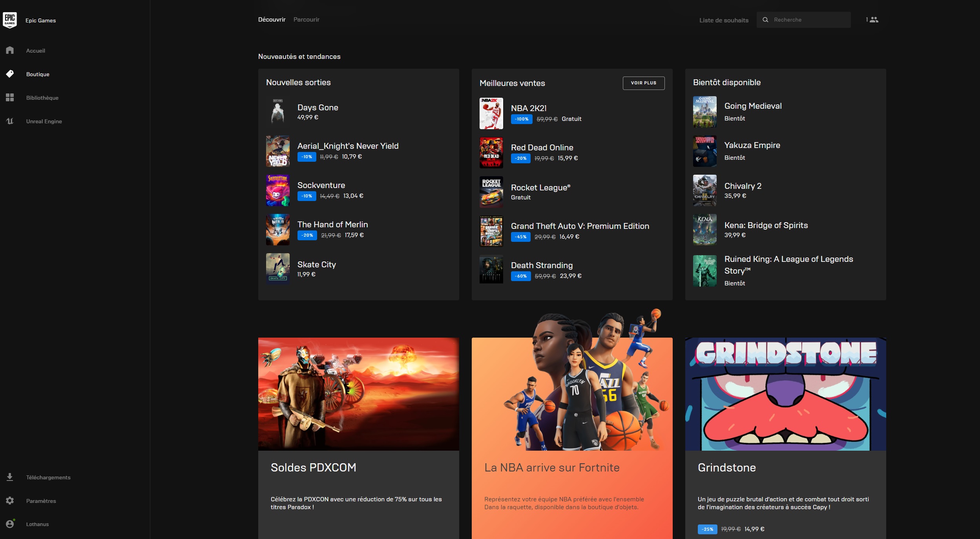This screenshot has height=539, width=980.
Task: Open the Accueil home icon
Action: 10,50
